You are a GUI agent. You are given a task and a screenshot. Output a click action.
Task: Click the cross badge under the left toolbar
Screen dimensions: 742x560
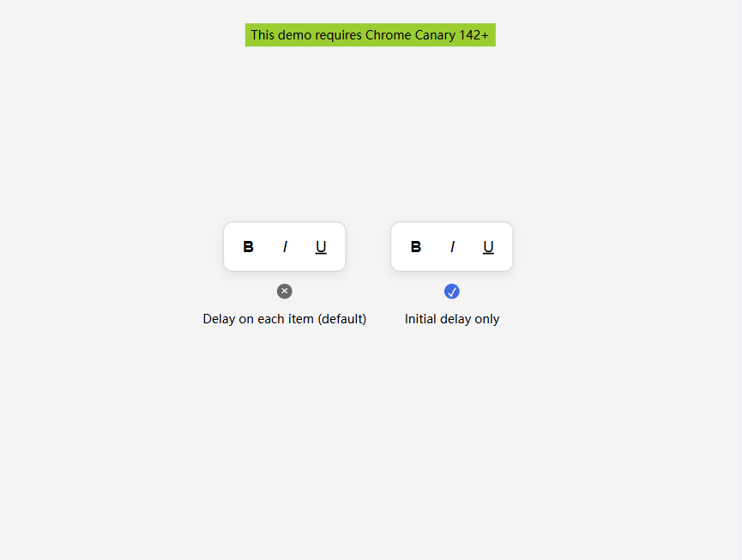pyautogui.click(x=285, y=292)
